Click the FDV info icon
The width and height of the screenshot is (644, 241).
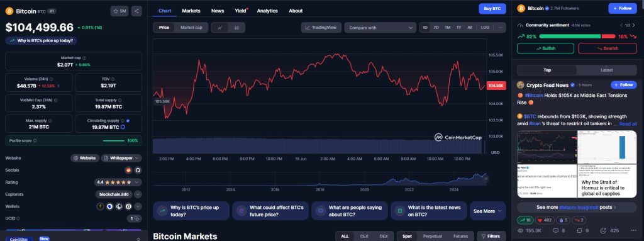point(113,79)
